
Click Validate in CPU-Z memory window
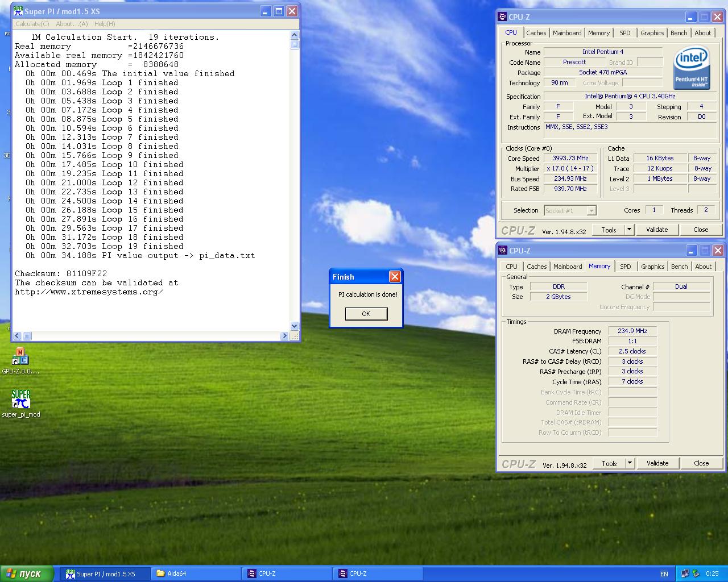point(657,463)
